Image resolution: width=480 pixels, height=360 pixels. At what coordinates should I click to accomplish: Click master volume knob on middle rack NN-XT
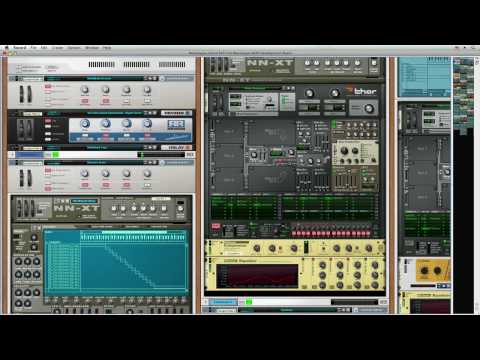[374, 63]
